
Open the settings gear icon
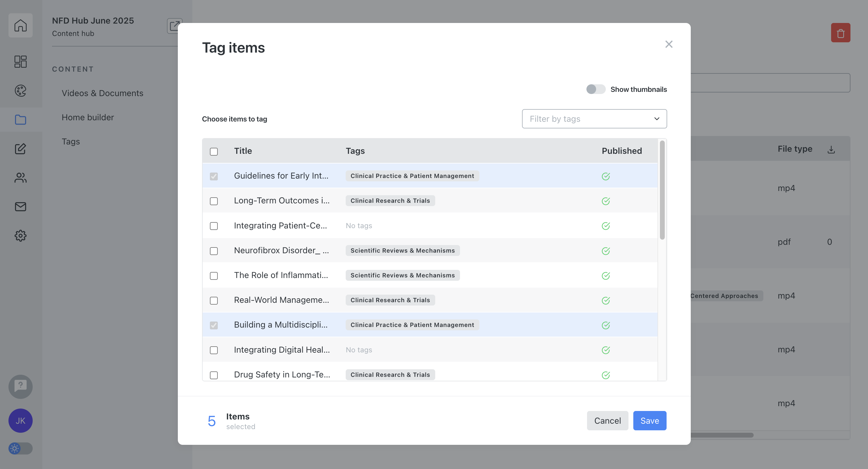coord(21,236)
